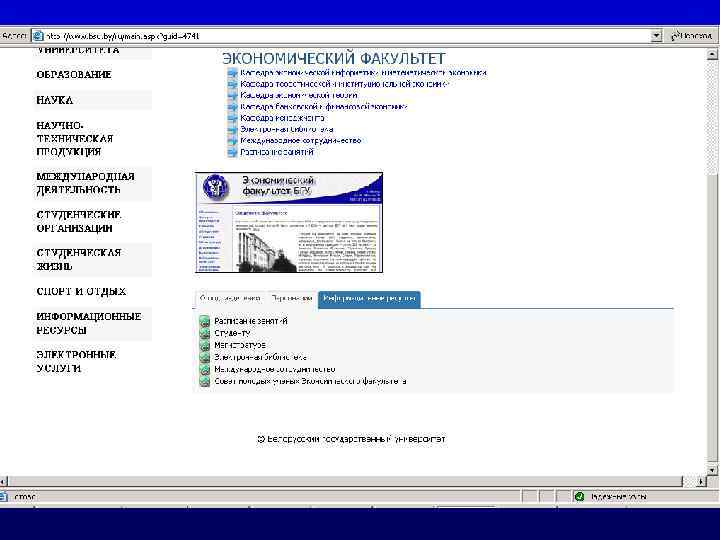Viewport: 720px width, 540px height.
Task: Click green icon beside Расписание занятий in resources tab
Action: click(204, 321)
